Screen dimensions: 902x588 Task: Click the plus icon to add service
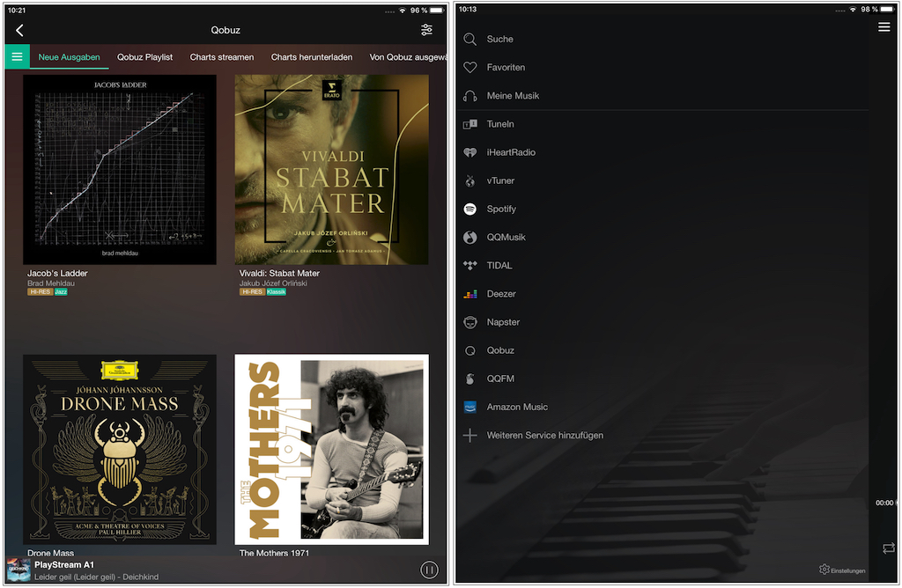point(470,435)
